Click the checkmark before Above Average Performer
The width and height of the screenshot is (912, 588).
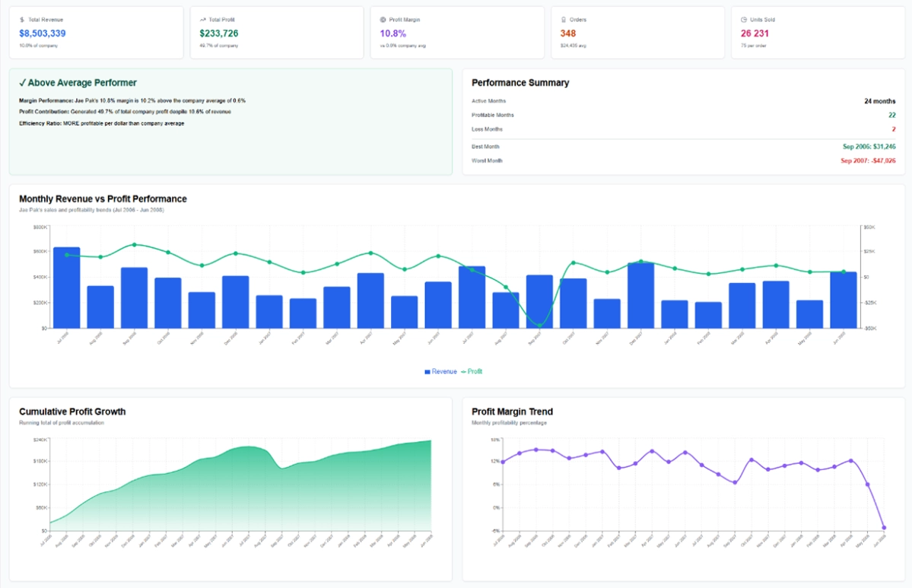(23, 83)
